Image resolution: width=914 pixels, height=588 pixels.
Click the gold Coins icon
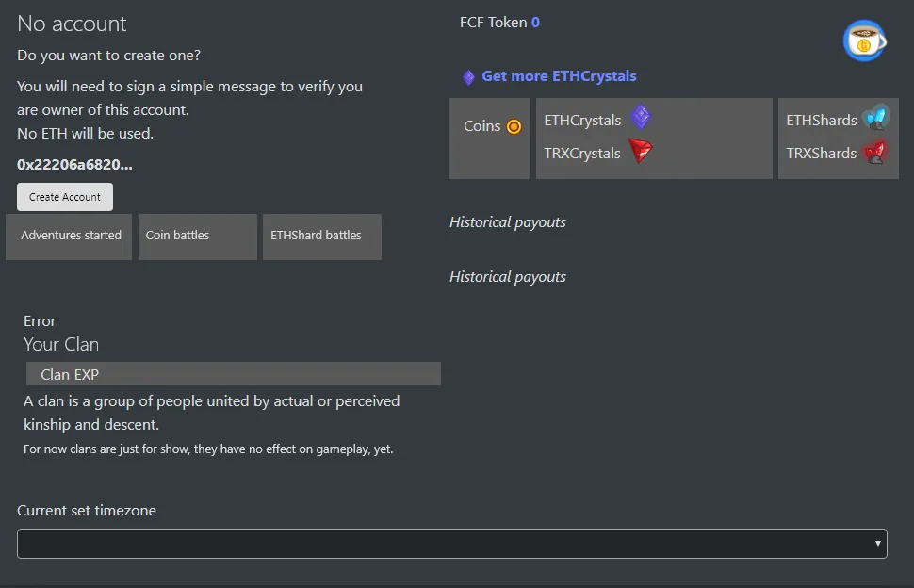(x=514, y=126)
